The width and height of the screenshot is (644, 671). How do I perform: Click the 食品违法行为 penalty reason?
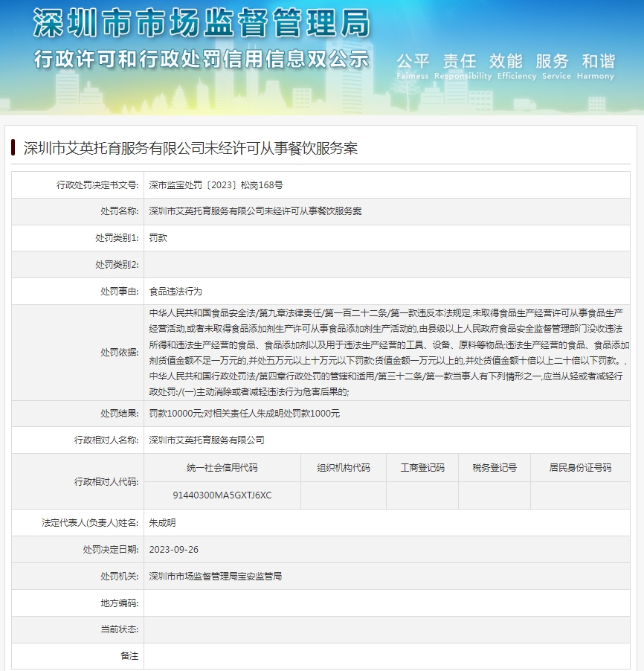176,292
